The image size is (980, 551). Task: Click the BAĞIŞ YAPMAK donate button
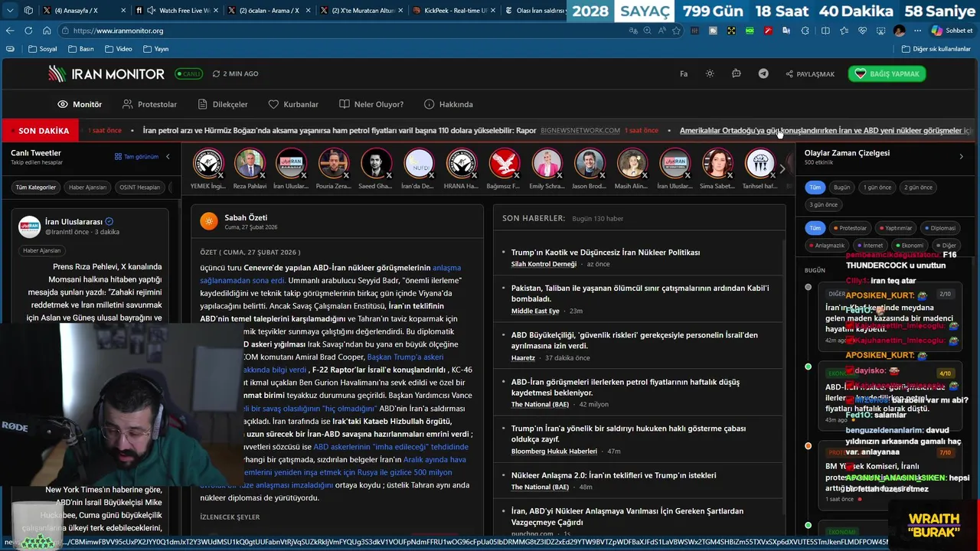tap(887, 73)
